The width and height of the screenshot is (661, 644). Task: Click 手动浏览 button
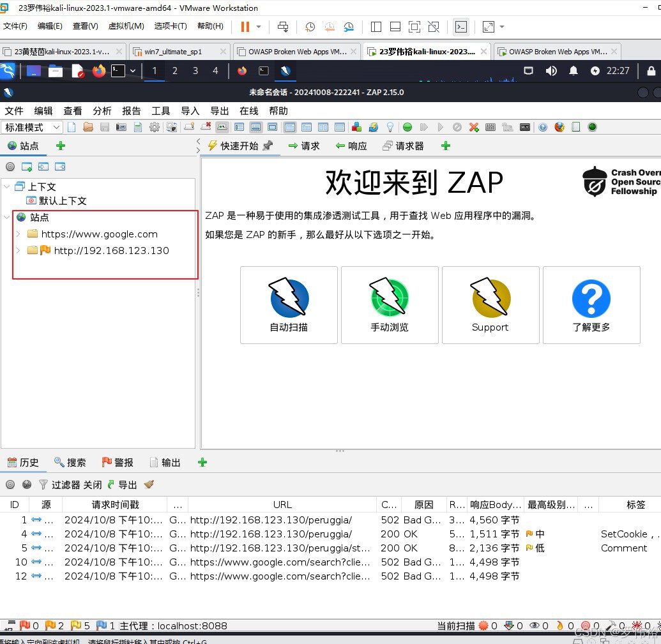point(390,305)
